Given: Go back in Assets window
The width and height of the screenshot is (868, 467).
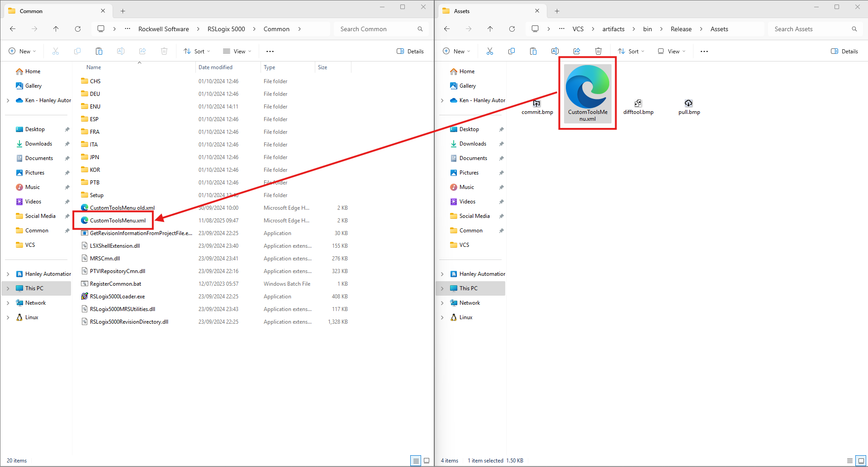Looking at the screenshot, I should tap(447, 29).
